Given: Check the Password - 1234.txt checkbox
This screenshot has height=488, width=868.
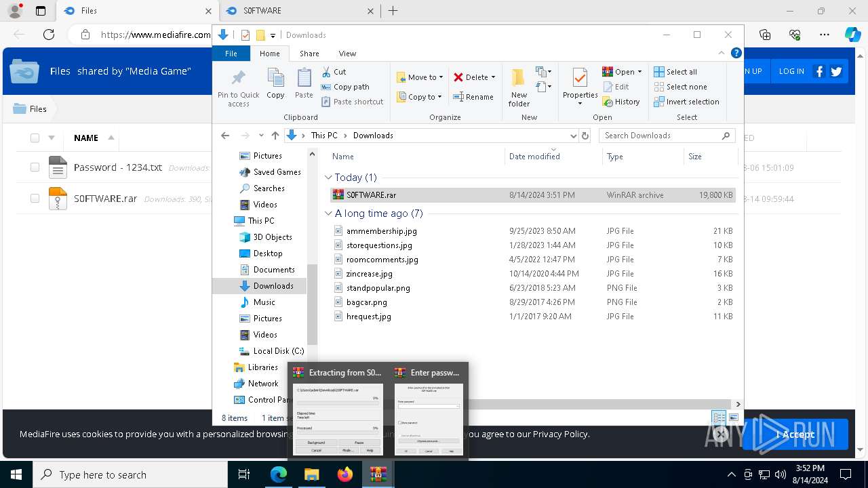Looking at the screenshot, I should (35, 167).
